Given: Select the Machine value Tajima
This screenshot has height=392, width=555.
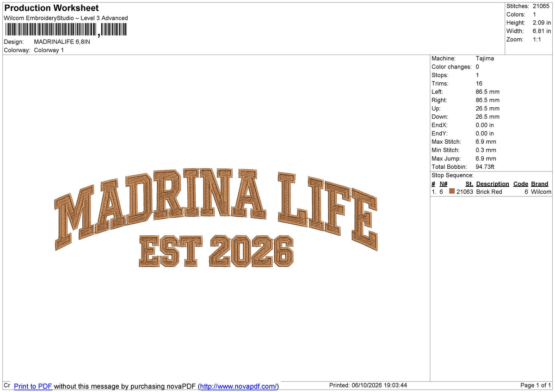Looking at the screenshot, I should [485, 58].
